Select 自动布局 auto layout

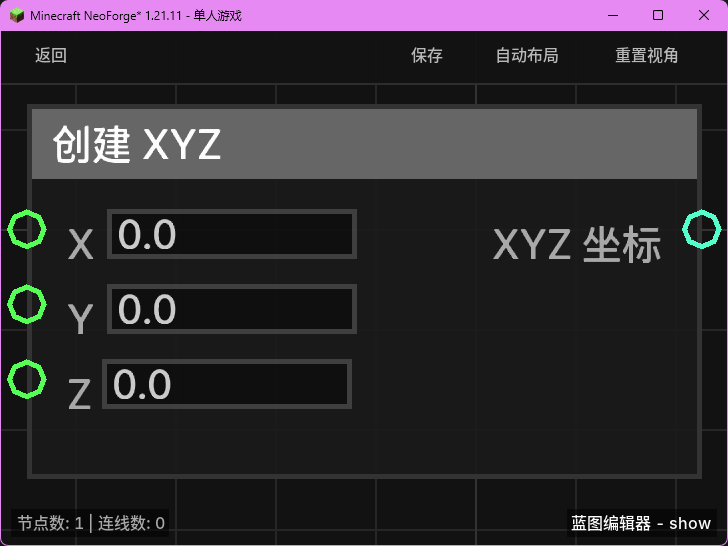[x=527, y=56]
